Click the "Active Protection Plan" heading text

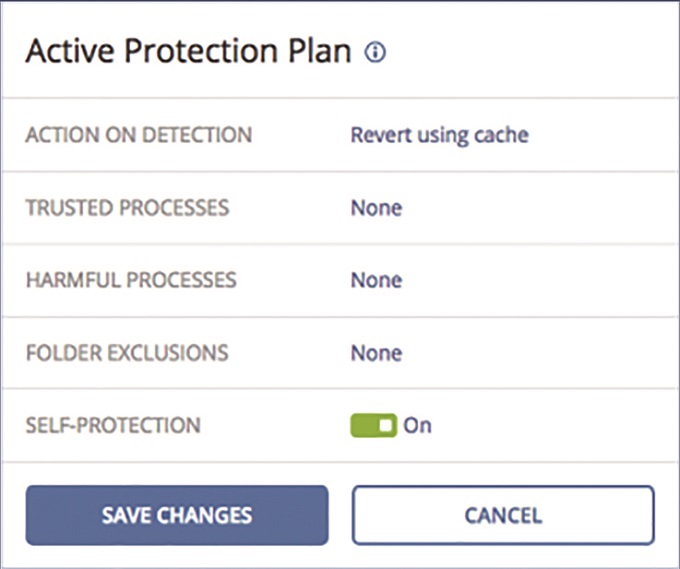pyautogui.click(x=188, y=51)
